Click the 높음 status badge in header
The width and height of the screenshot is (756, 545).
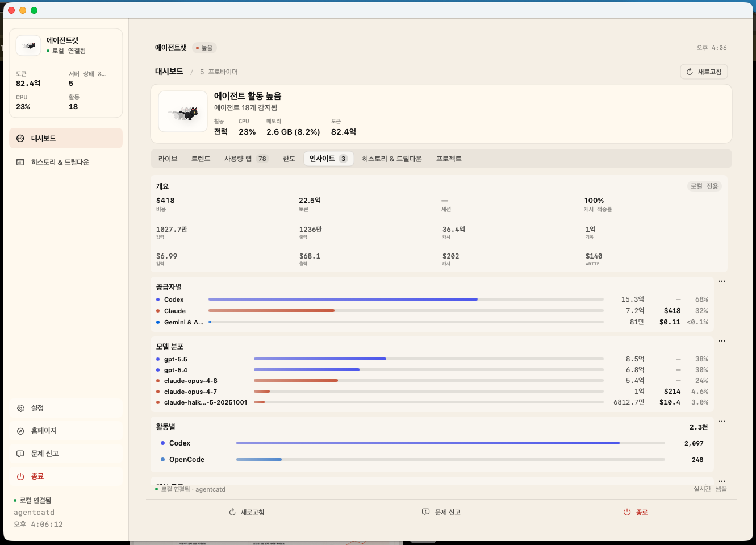[x=204, y=48]
